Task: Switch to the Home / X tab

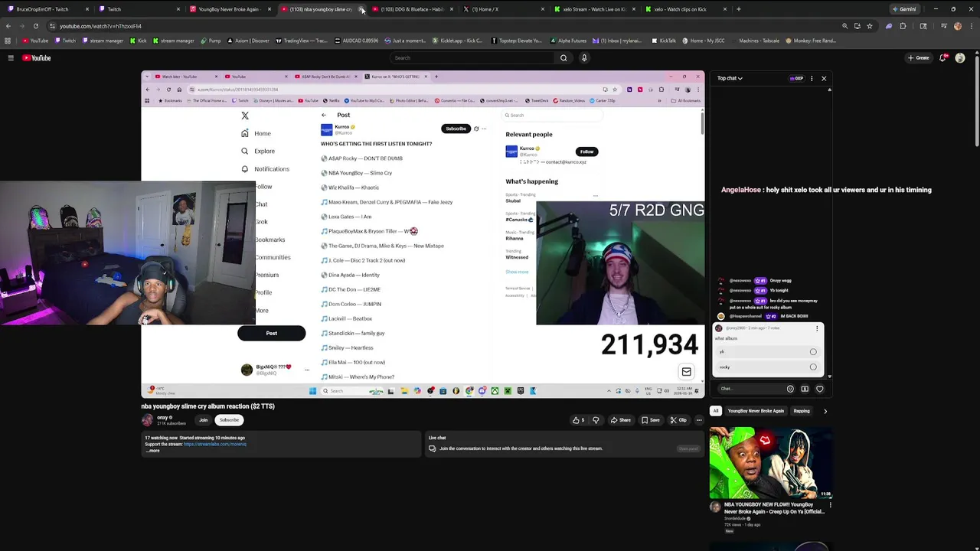Action: (503, 9)
